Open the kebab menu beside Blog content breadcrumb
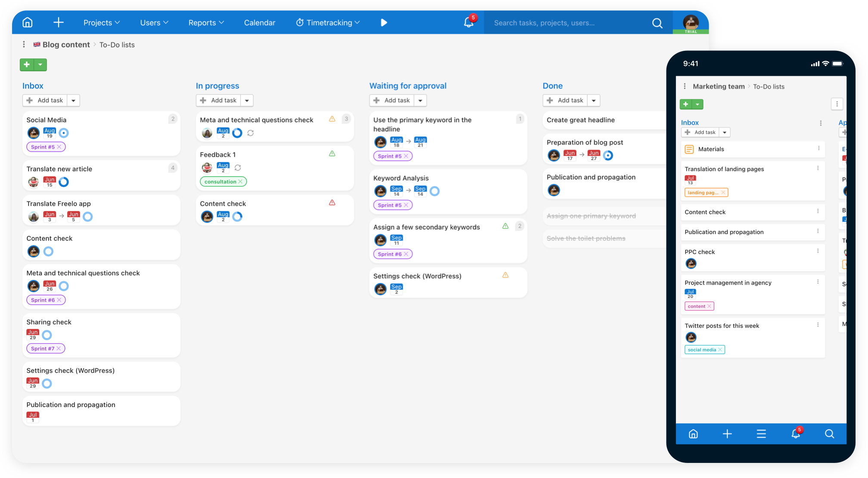This screenshot has width=868, height=478. (x=24, y=44)
